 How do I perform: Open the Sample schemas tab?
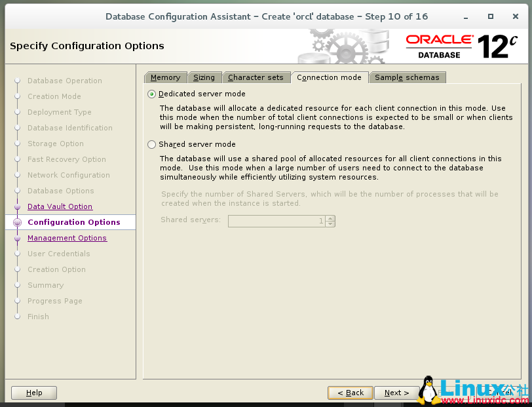pos(407,77)
